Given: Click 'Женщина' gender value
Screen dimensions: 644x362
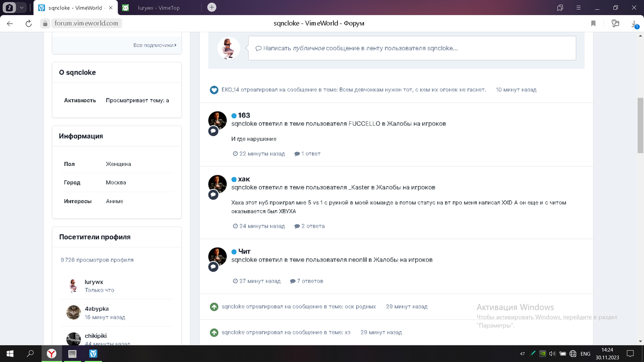Looking at the screenshot, I should [118, 164].
